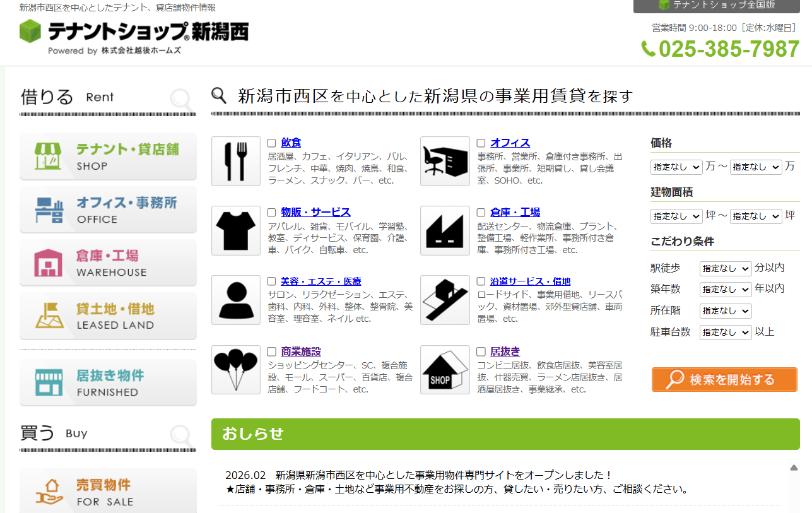The height and width of the screenshot is (513, 812).
Task: Select the 居抜き SHOP storefront icon
Action: [445, 370]
